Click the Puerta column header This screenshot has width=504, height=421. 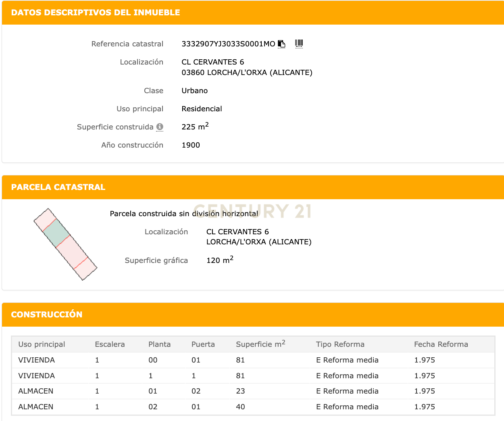tap(203, 344)
